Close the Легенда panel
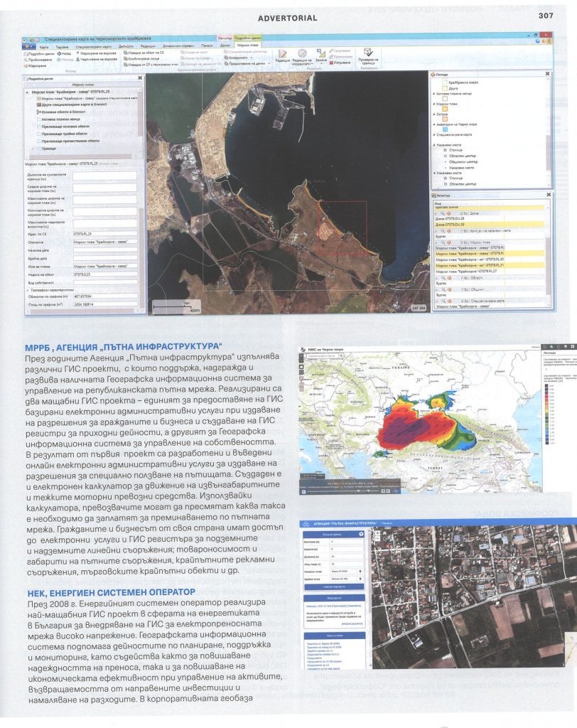This screenshot has width=577, height=728. (x=548, y=73)
